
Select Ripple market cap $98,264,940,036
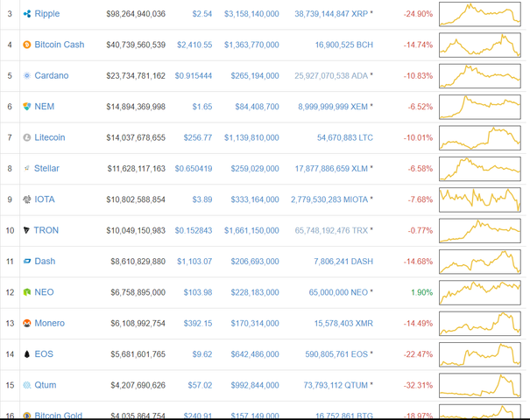(136, 14)
